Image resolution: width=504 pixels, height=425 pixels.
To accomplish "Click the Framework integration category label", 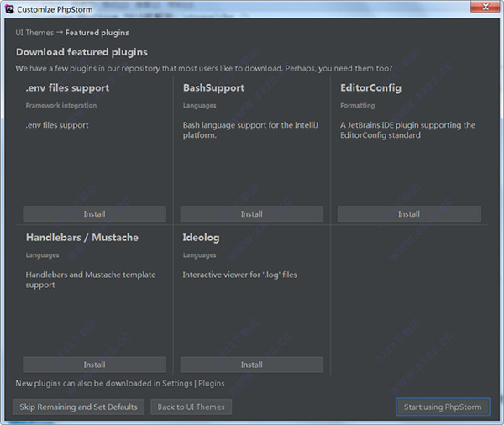I will [61, 106].
